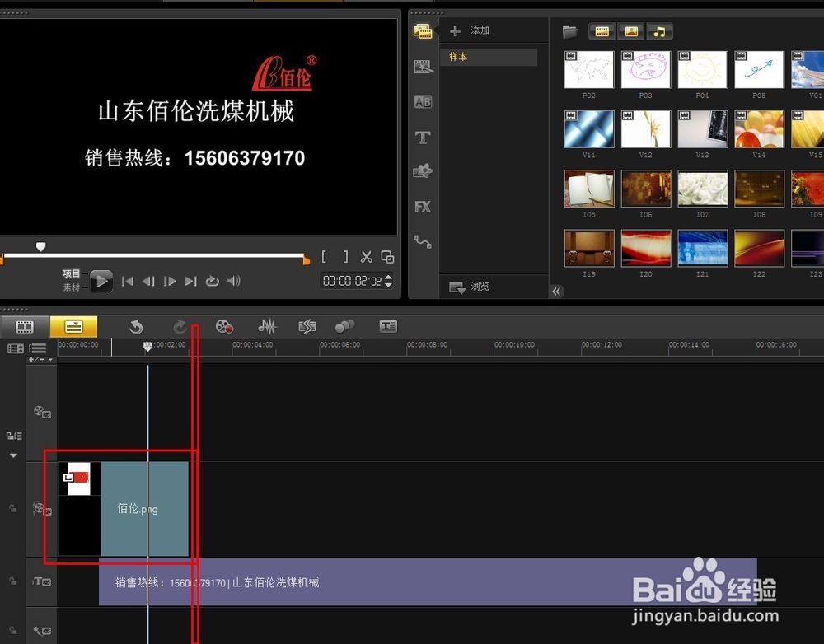824x644 pixels.
Task: Click the Mark-out bracket button
Action: (x=345, y=257)
